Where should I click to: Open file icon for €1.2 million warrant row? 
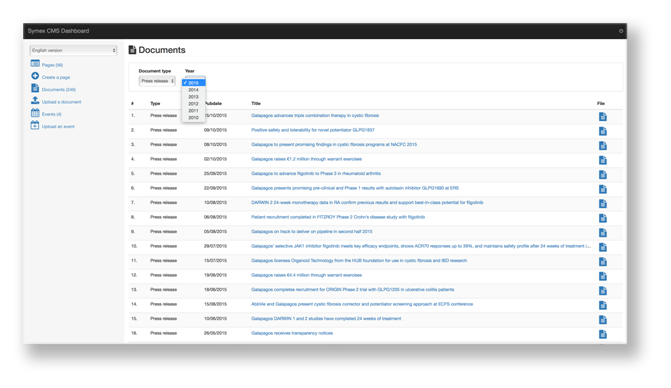point(603,160)
